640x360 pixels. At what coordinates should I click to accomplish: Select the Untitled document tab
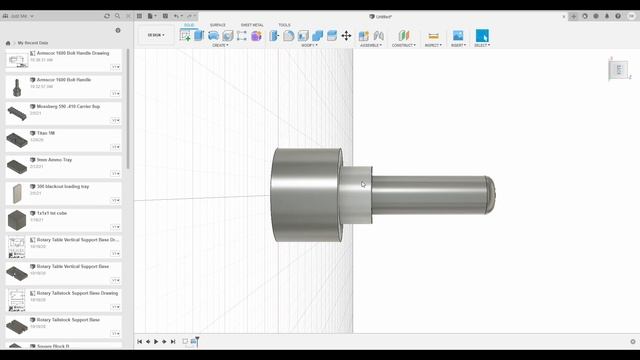coord(380,17)
